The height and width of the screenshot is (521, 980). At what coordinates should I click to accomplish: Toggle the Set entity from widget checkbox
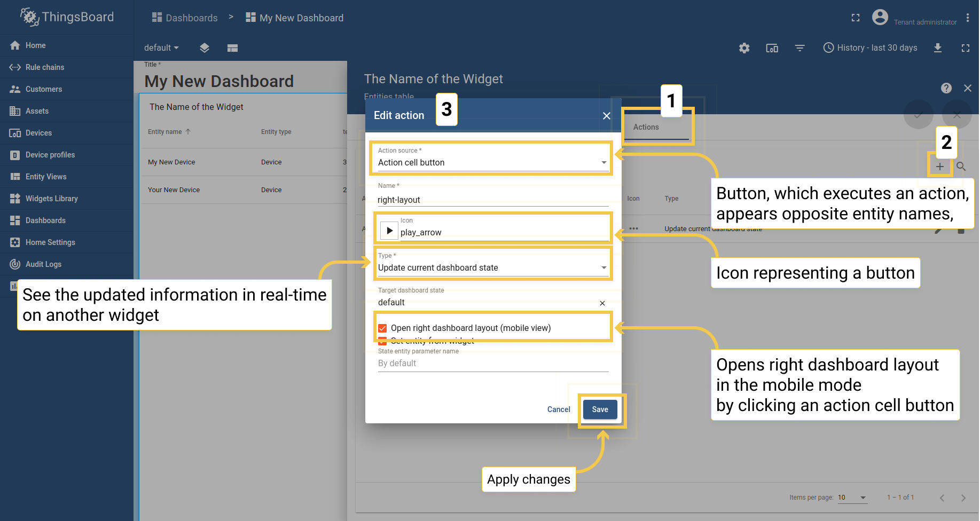[382, 341]
